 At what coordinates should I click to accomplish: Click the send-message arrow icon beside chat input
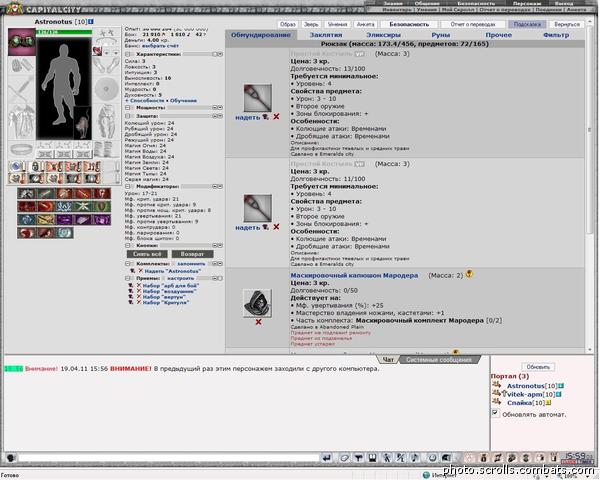(327, 458)
